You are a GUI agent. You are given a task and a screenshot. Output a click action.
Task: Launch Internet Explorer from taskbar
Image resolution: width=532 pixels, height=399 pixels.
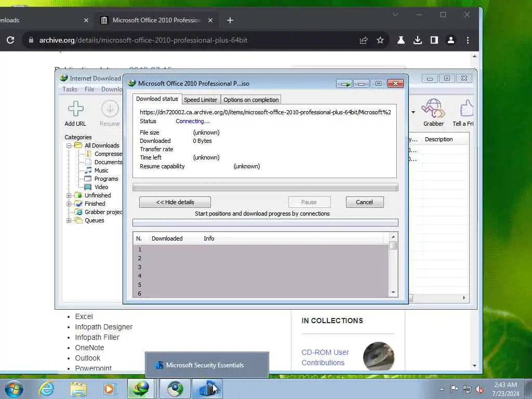coord(46,389)
